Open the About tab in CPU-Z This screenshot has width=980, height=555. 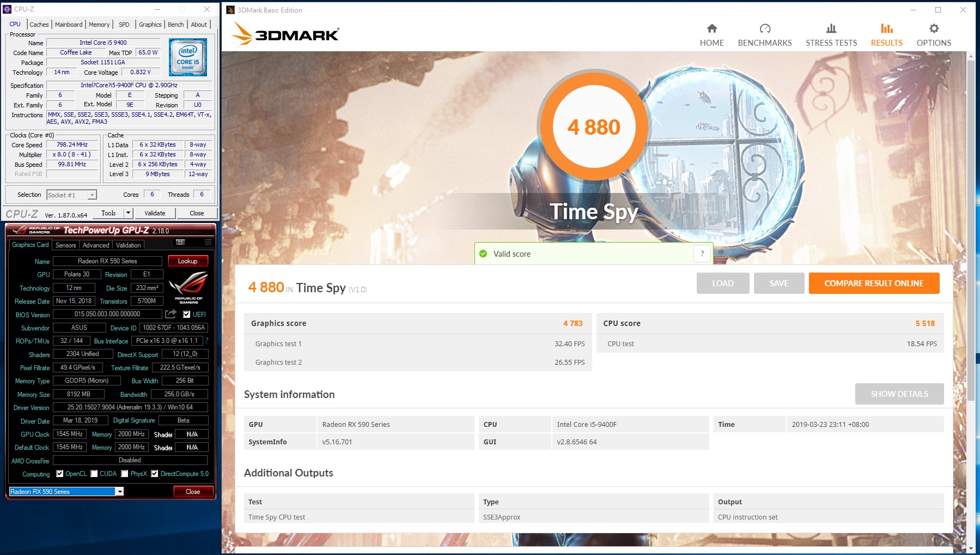199,25
